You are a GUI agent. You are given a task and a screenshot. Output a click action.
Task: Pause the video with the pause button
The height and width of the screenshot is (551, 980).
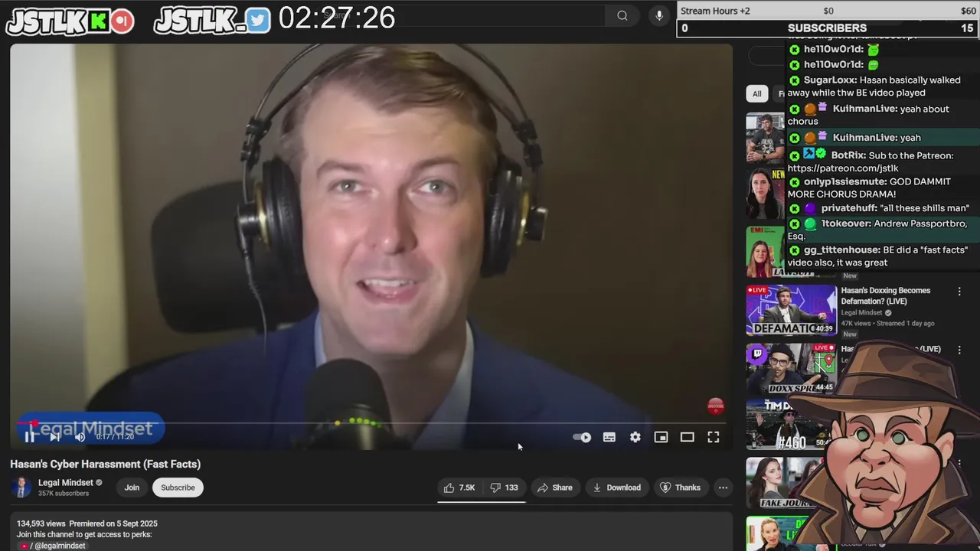29,437
